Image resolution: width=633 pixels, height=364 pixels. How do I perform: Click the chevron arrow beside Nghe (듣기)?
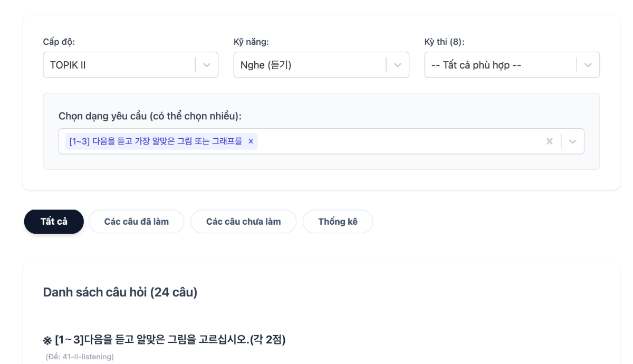click(x=398, y=65)
